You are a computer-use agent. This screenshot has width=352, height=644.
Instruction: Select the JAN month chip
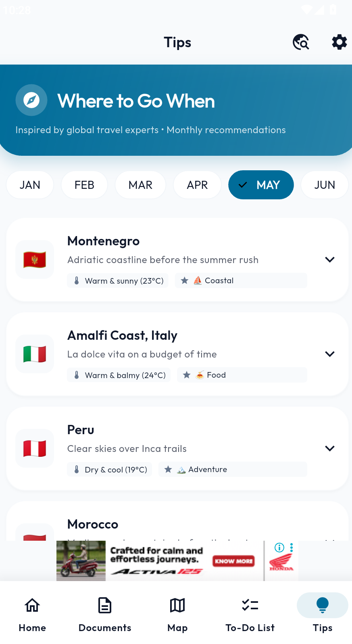(30, 185)
